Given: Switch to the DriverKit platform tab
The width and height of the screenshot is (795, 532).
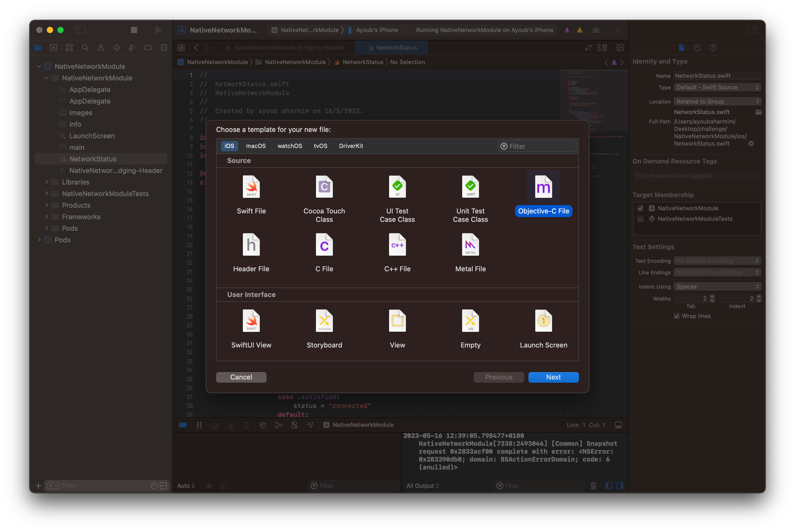Looking at the screenshot, I should (351, 146).
